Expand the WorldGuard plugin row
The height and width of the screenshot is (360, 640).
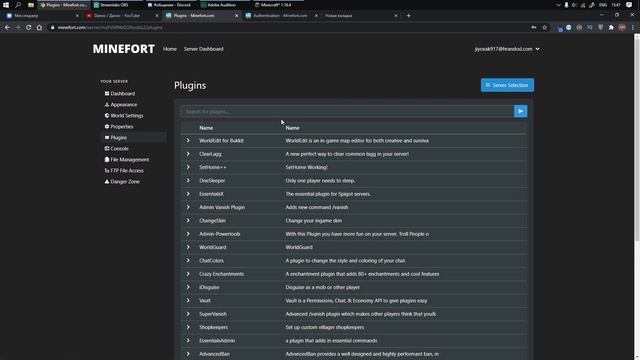click(188, 247)
